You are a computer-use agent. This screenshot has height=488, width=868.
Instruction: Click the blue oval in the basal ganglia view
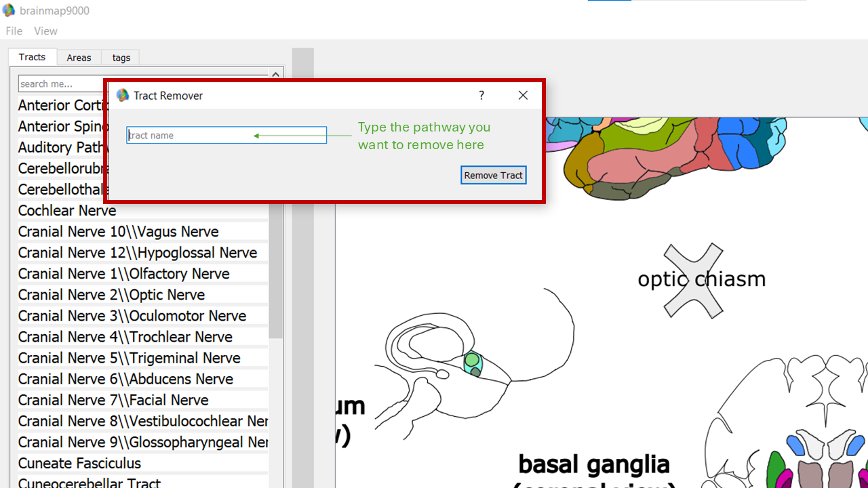[x=795, y=445]
